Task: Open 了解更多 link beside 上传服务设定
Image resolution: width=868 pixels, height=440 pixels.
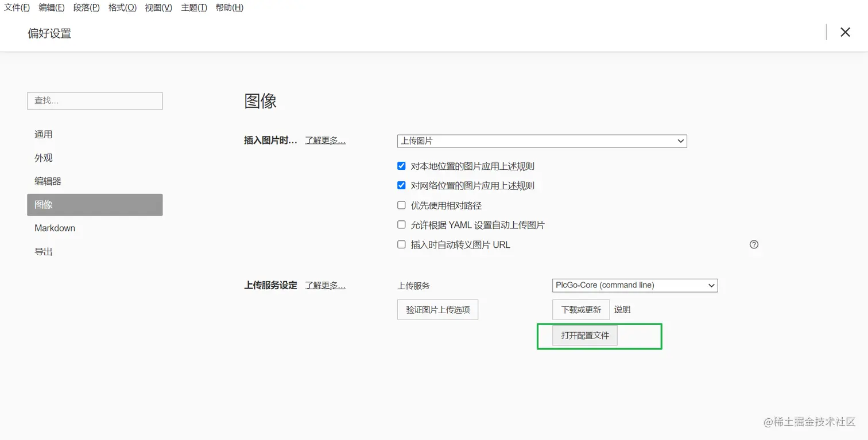Action: [x=325, y=285]
